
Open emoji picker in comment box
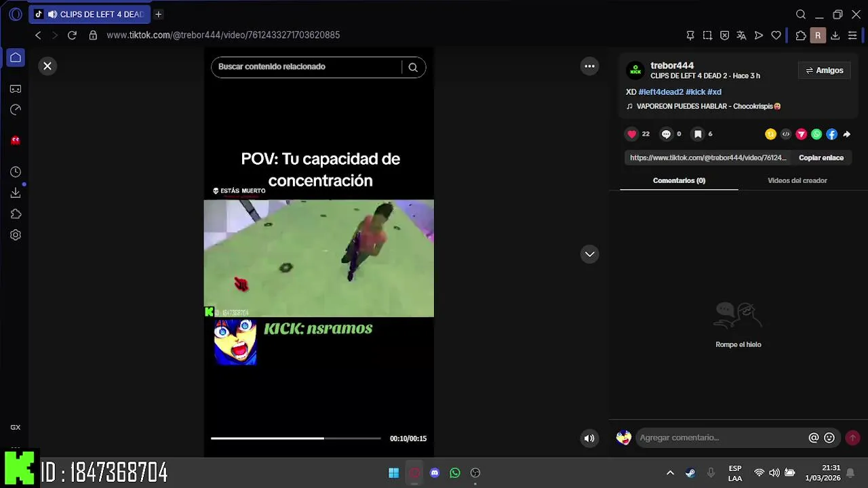[829, 438]
